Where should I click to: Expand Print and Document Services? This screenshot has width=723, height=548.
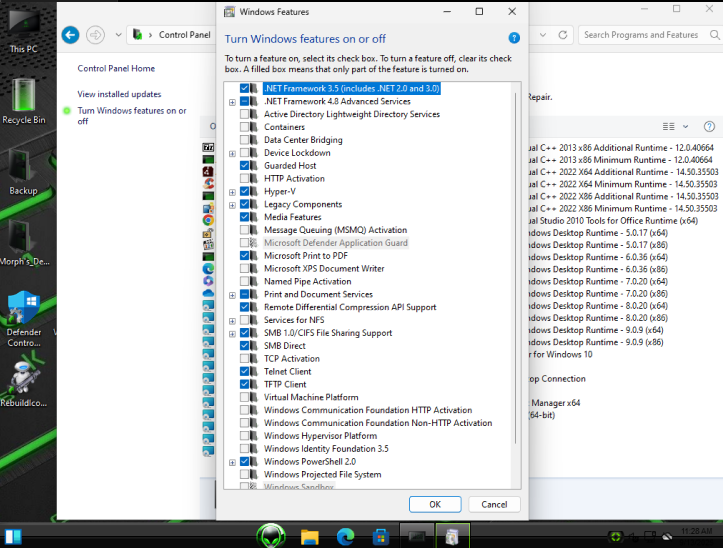pos(232,295)
